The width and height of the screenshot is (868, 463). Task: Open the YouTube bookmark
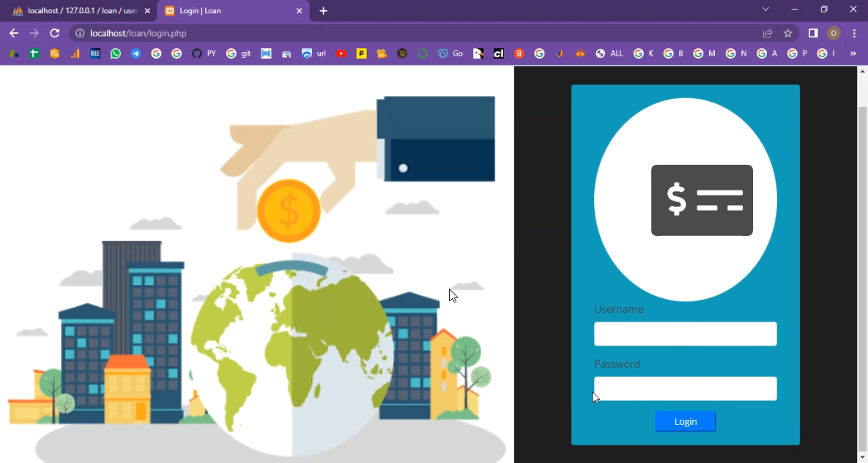click(x=341, y=53)
